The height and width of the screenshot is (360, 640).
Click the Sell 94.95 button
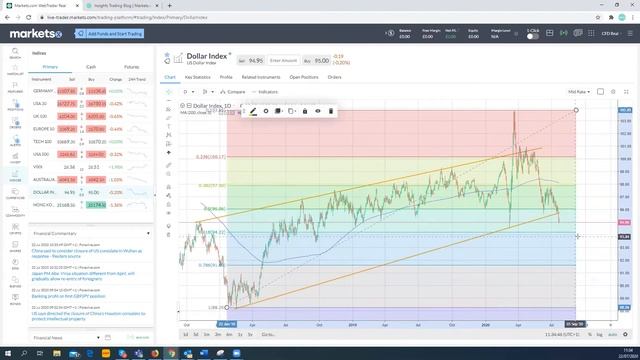coord(251,60)
